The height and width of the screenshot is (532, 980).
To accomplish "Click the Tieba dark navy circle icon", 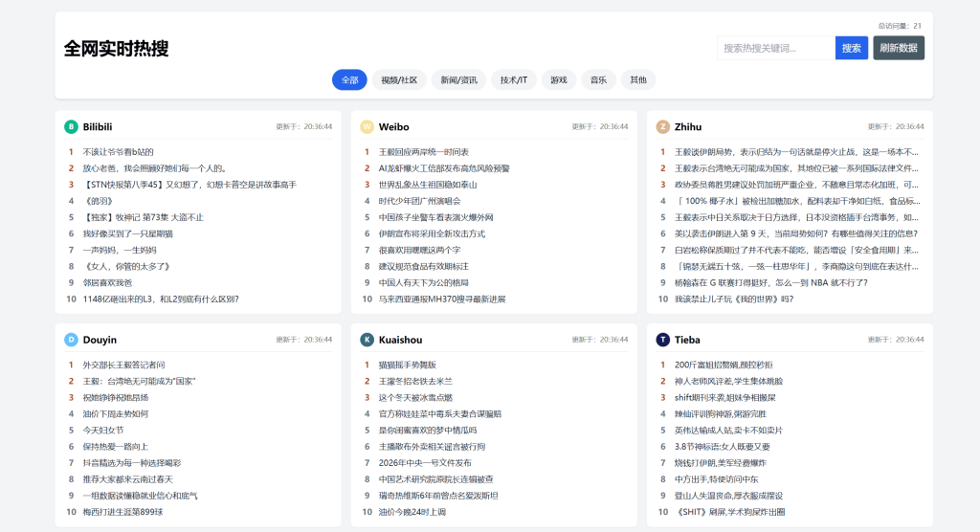I will (x=662, y=340).
